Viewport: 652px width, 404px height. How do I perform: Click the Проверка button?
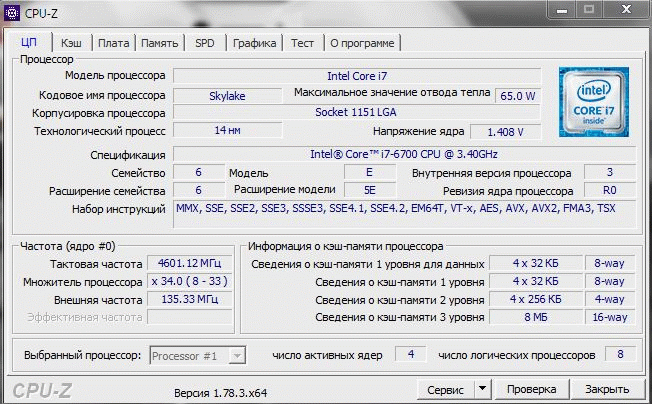click(532, 389)
